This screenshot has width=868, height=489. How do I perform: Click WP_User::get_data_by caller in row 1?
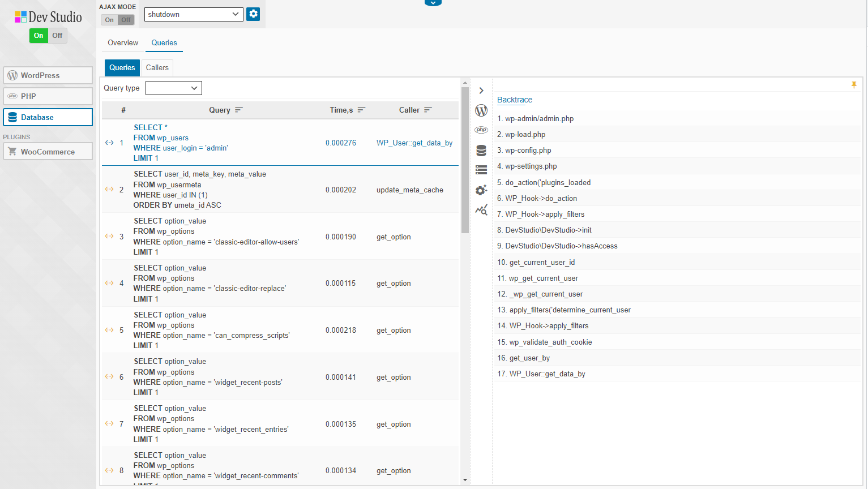coord(414,143)
